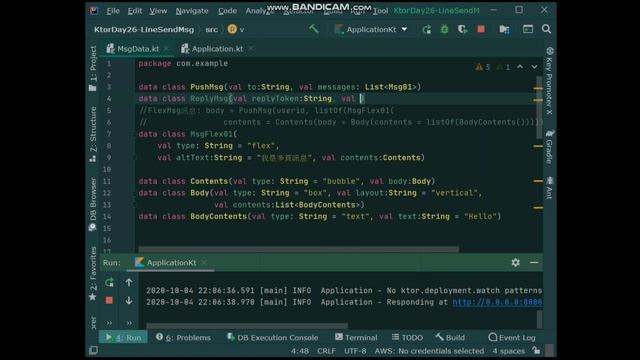Close the MsgData.kt tab
Screen dimensions: 640x360
[x=166, y=49]
